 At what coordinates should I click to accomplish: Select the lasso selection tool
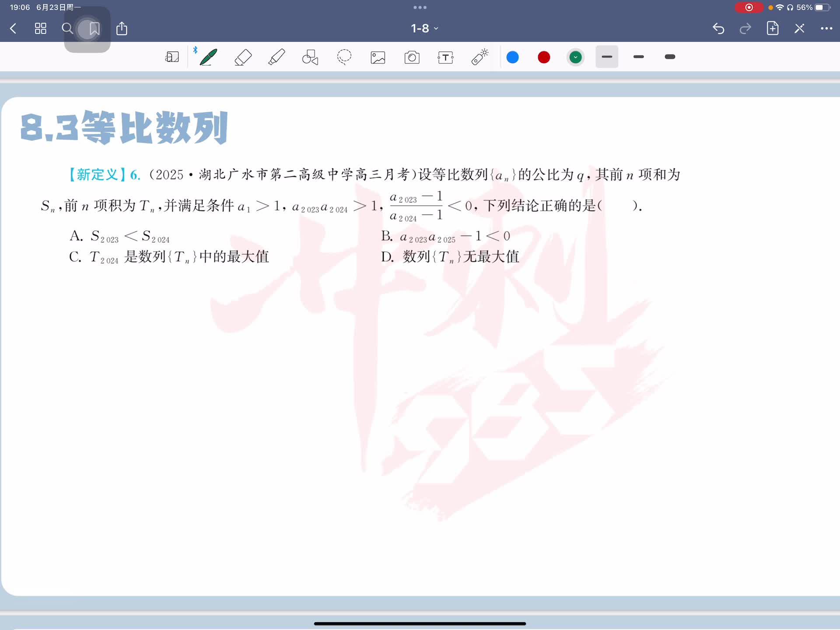344,57
